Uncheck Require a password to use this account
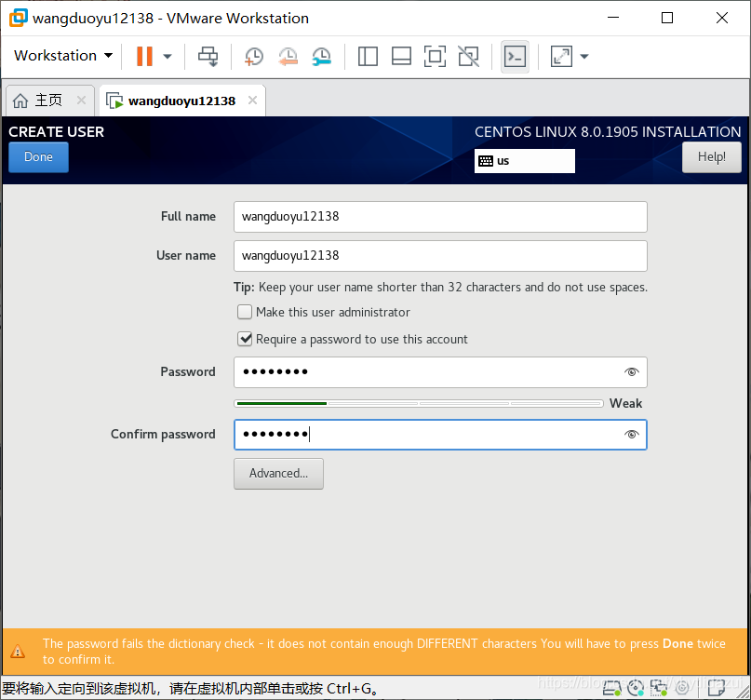The height and width of the screenshot is (700, 751). (245, 339)
